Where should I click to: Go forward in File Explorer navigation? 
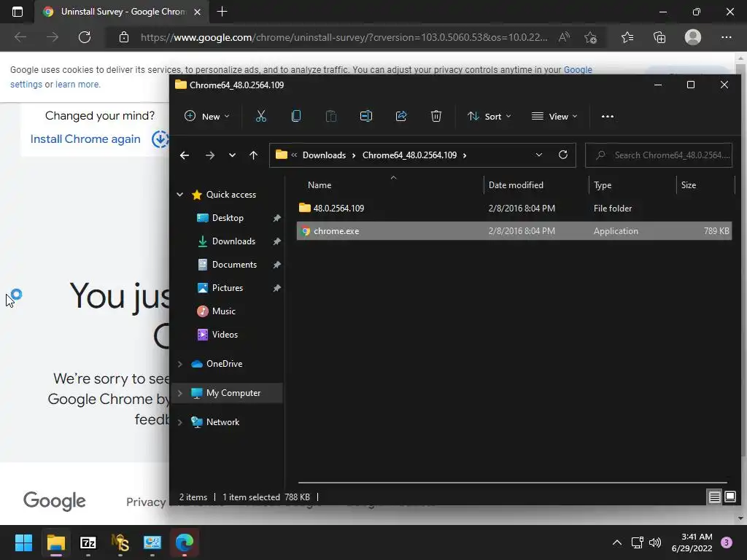tap(209, 155)
